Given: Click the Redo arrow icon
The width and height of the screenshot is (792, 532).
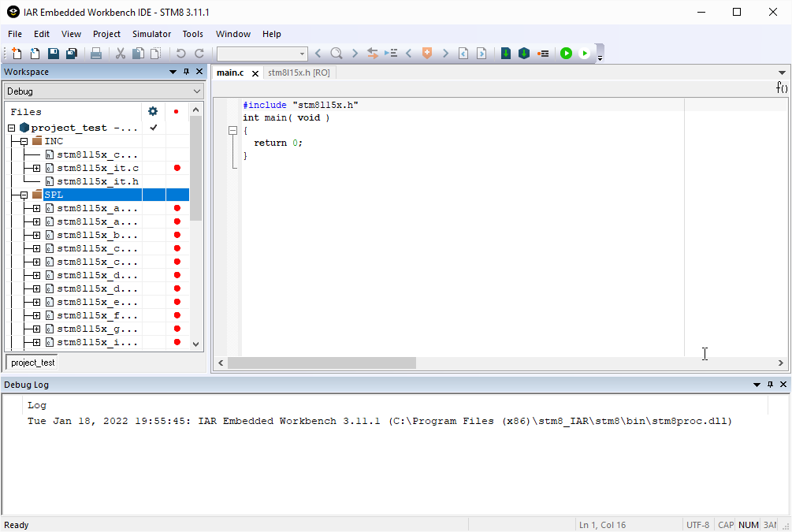Looking at the screenshot, I should (x=199, y=53).
